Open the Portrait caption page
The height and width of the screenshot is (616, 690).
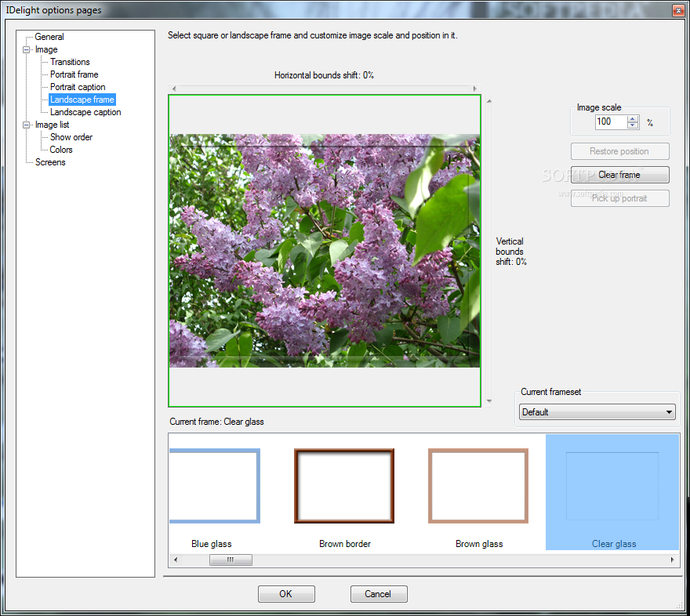[78, 87]
